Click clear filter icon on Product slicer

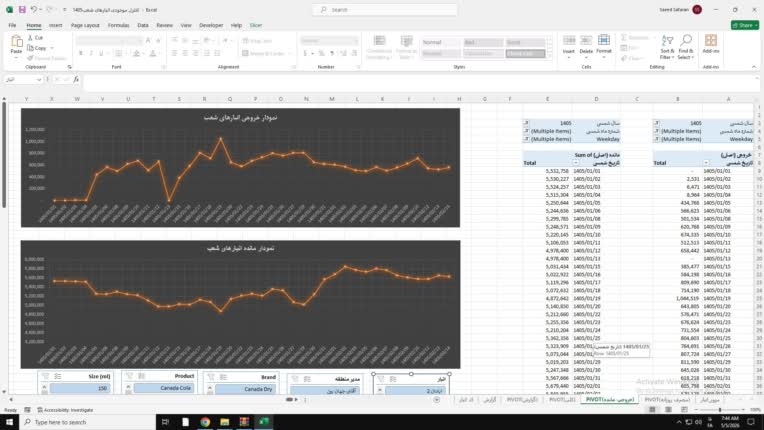129,376
